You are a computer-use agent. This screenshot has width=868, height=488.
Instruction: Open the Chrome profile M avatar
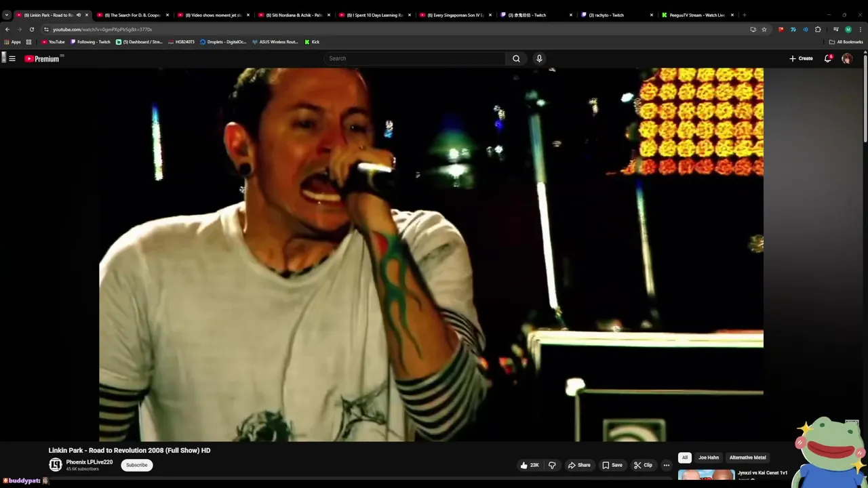tap(848, 29)
